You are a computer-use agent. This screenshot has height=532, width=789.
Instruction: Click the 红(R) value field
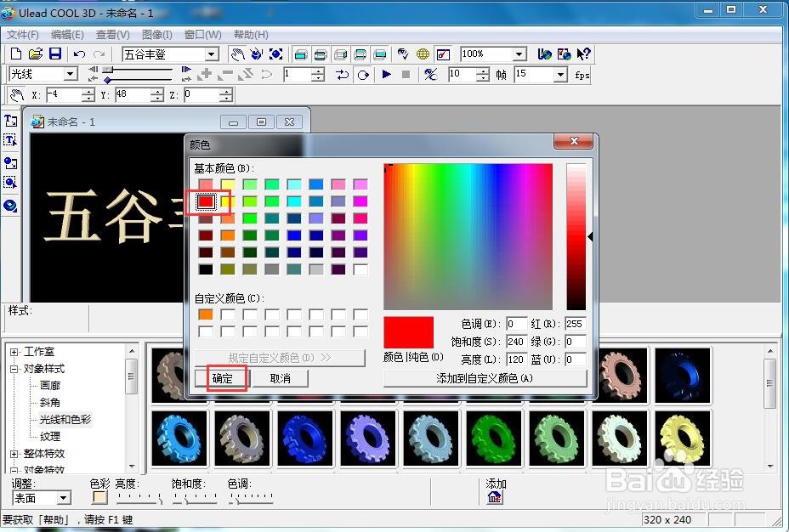point(575,324)
